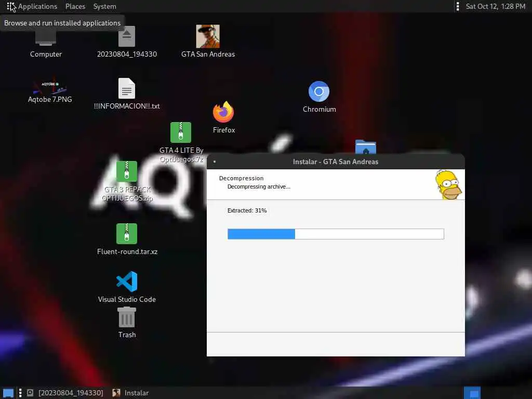This screenshot has height=399, width=532.
Task: Click the workspace switcher in bottom panel
Action: (x=472, y=393)
